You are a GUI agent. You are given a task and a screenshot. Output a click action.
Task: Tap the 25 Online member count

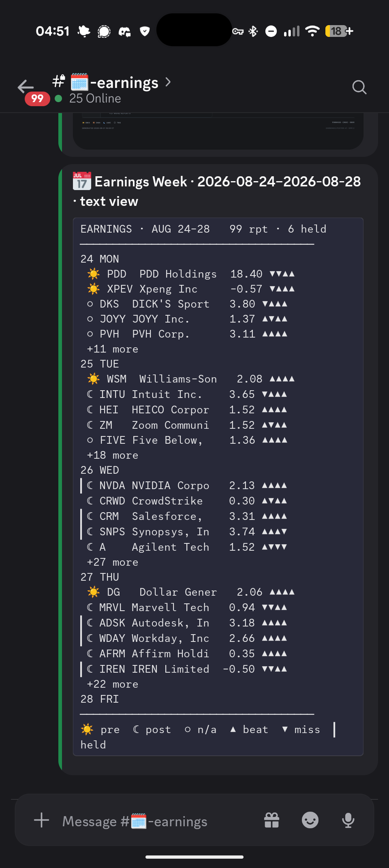click(95, 98)
